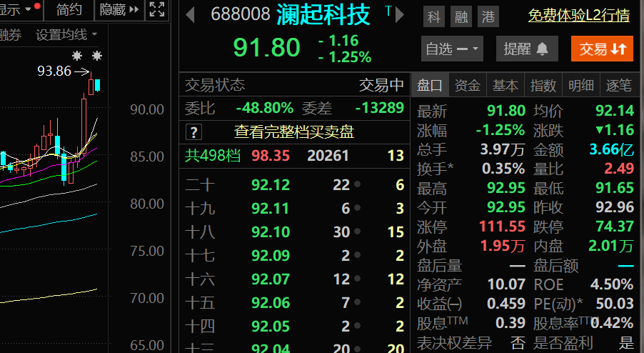Open 免费体验L2行情 link

(579, 16)
